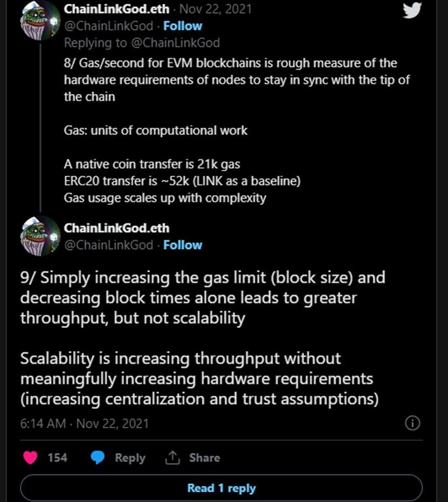The height and width of the screenshot is (502, 448).
Task: Click ChainLinkGod.eth name on the 9/ tweet
Action: click(116, 228)
